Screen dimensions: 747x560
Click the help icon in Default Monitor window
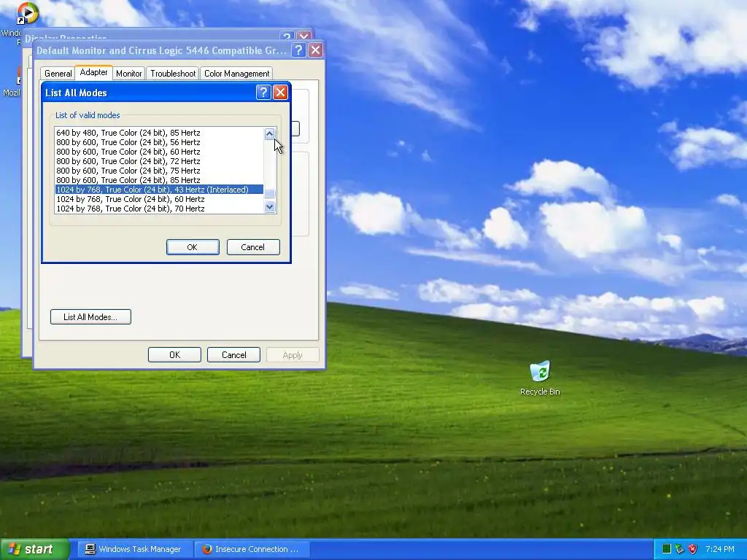click(x=298, y=50)
